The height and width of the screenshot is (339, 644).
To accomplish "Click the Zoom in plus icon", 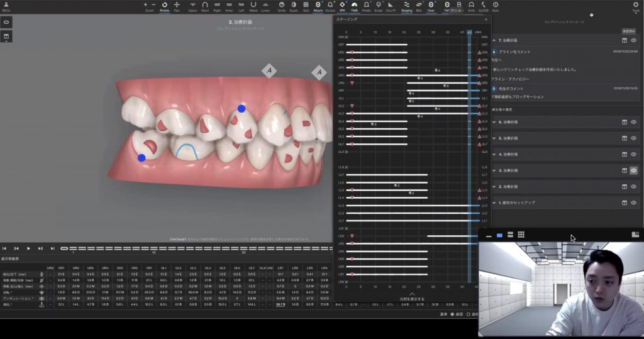I will click(x=145, y=4).
